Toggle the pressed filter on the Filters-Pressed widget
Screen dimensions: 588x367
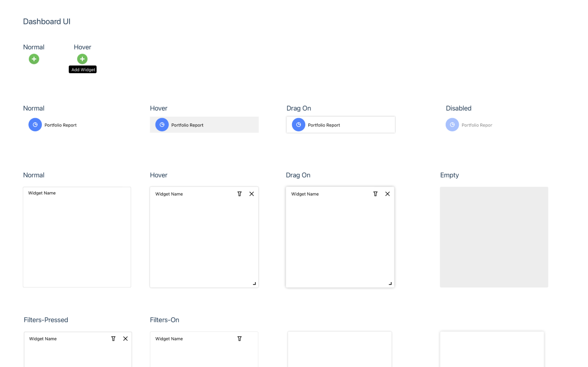113,338
